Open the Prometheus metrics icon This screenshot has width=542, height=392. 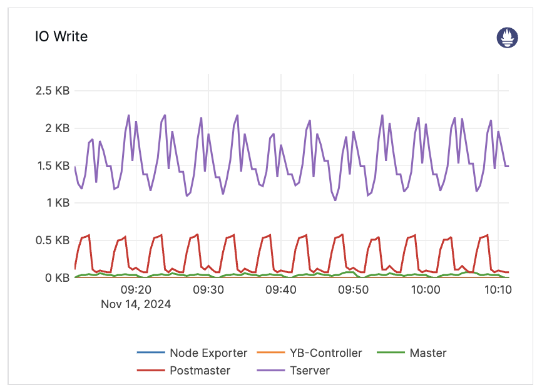(507, 38)
